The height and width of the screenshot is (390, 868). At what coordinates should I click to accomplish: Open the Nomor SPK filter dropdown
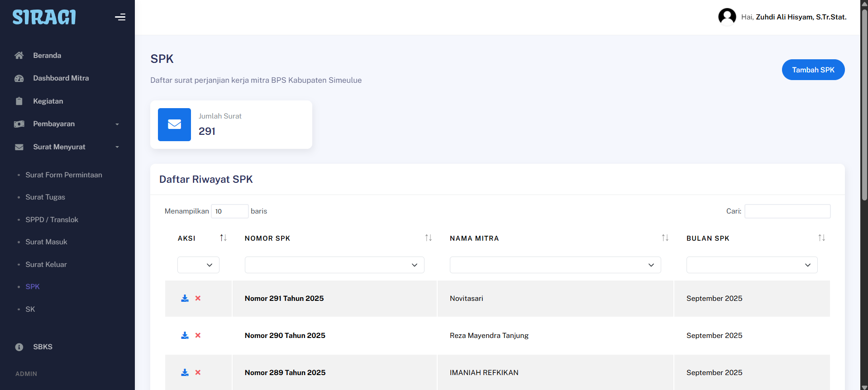[334, 265]
